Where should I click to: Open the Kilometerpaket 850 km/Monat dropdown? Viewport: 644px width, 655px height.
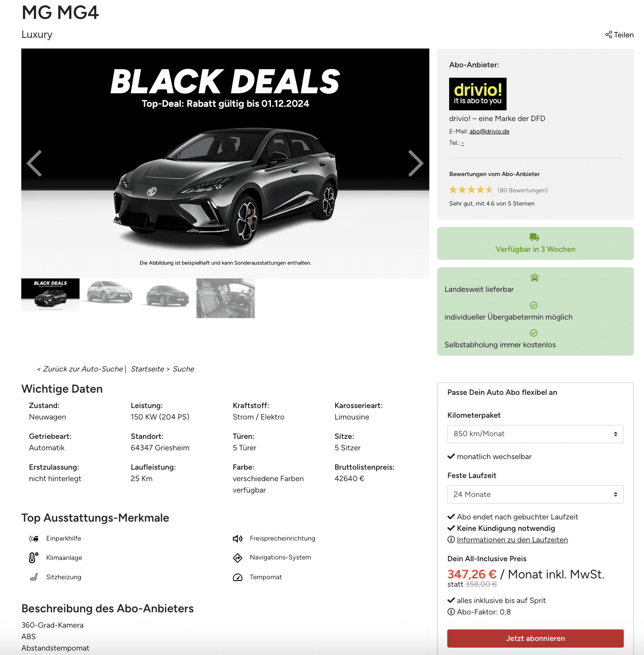click(535, 434)
